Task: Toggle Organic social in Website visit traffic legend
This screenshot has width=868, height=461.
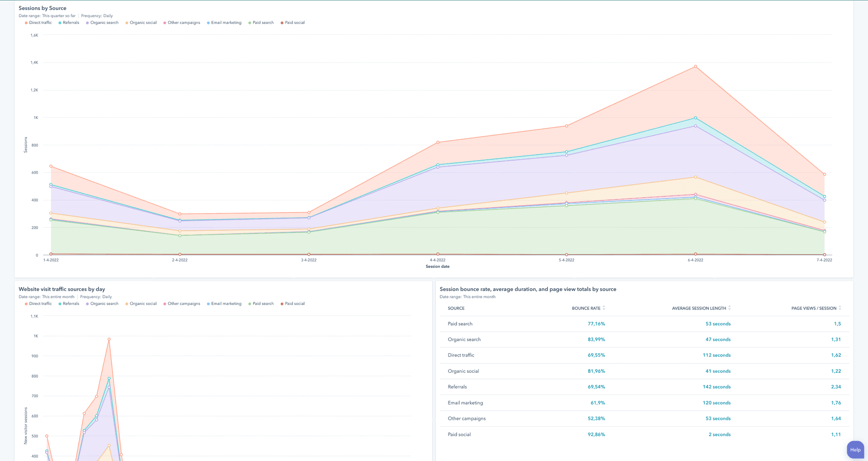Action: pos(141,304)
